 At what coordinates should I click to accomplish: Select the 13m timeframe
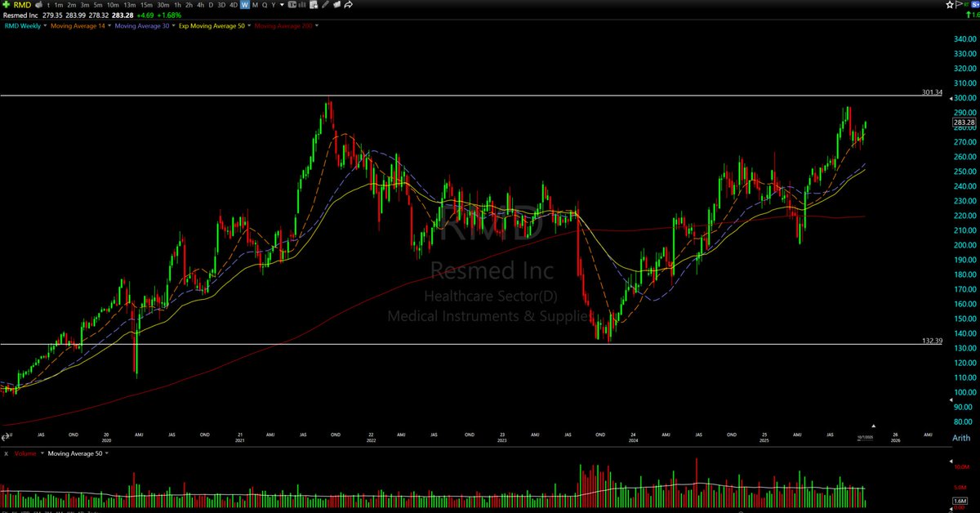click(x=129, y=5)
